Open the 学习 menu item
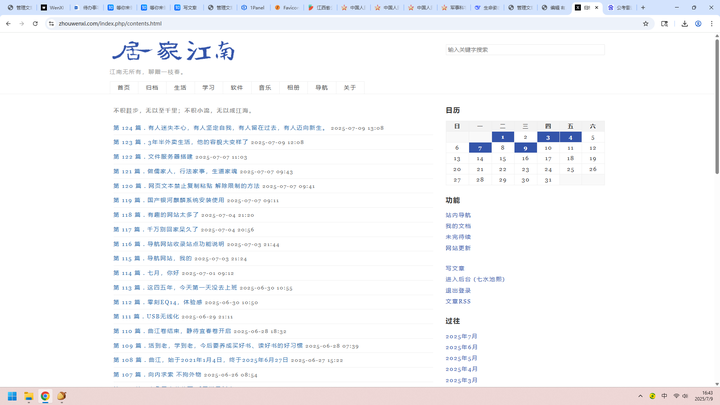720x405 pixels. (208, 88)
